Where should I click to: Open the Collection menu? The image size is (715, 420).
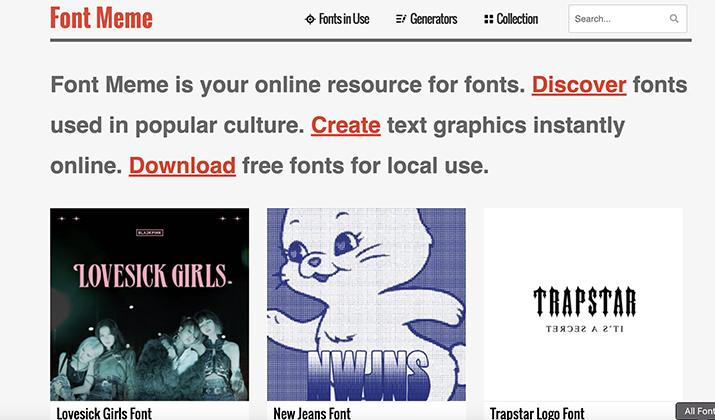pyautogui.click(x=511, y=19)
